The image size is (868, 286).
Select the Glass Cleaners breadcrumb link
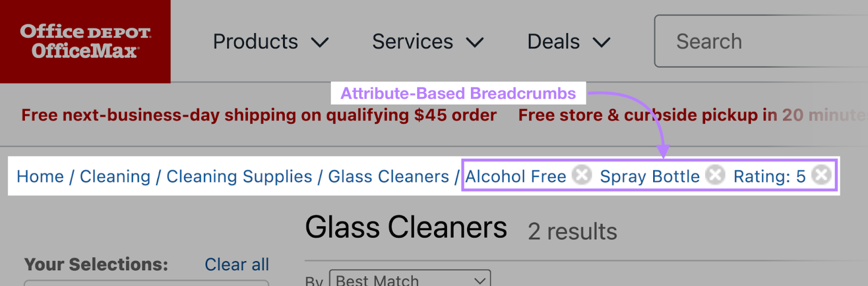388,176
